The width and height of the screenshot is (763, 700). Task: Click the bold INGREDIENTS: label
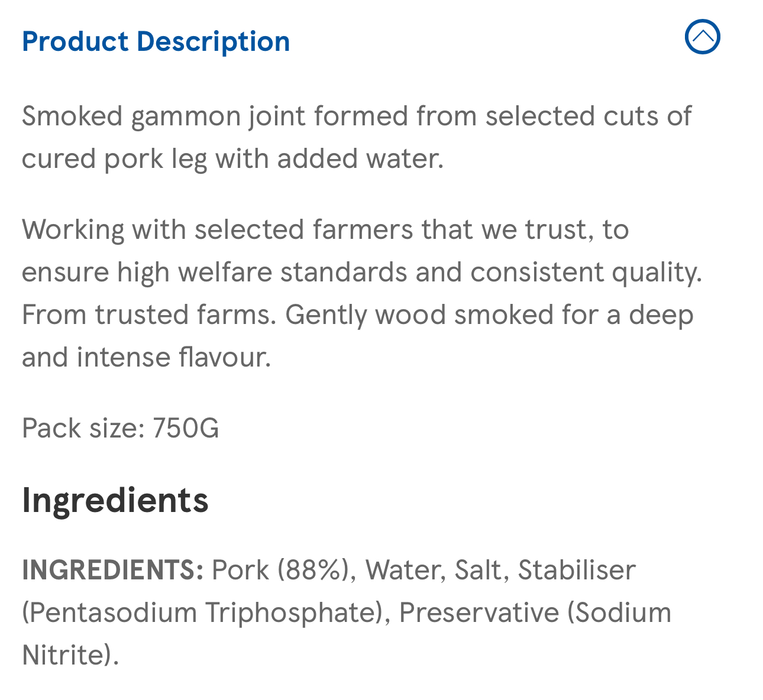(113, 570)
